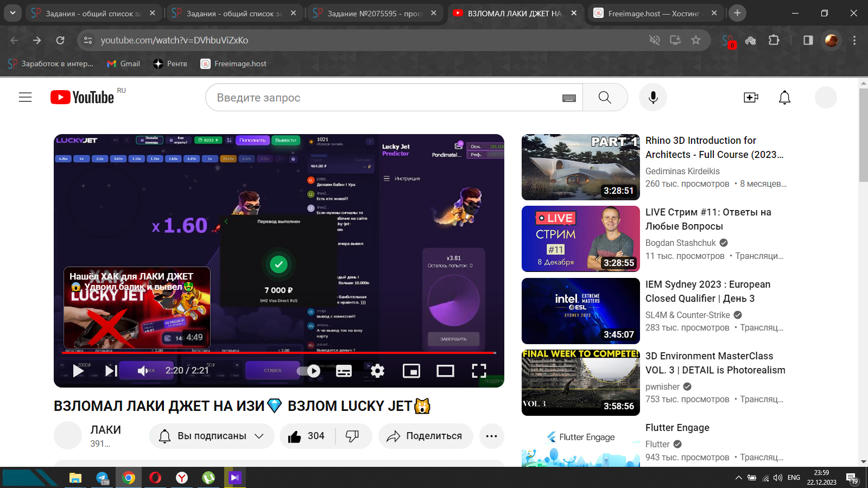Open Telegram from the taskbar
This screenshot has width=868, height=488.
click(x=102, y=478)
